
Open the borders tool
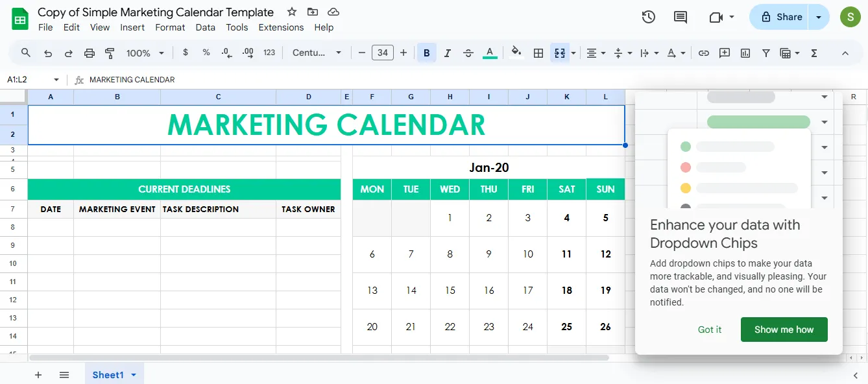click(x=538, y=53)
